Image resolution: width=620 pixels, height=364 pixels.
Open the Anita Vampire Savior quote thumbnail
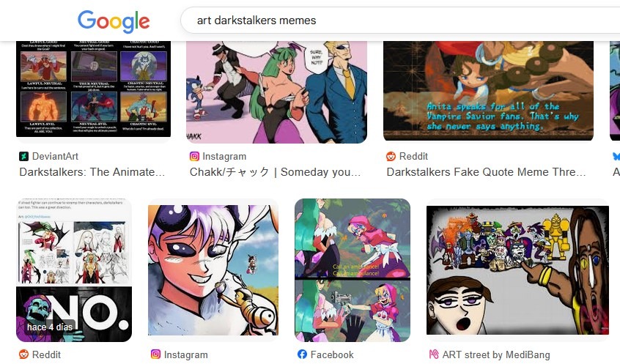tap(488, 91)
